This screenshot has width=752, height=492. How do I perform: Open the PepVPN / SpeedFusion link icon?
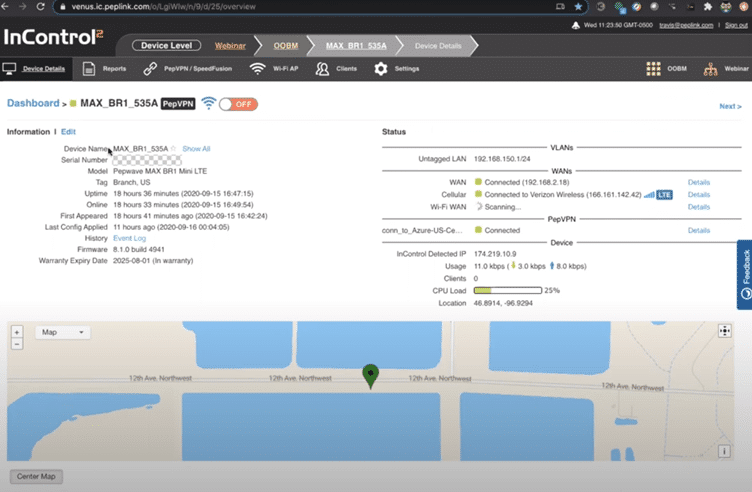[150, 69]
